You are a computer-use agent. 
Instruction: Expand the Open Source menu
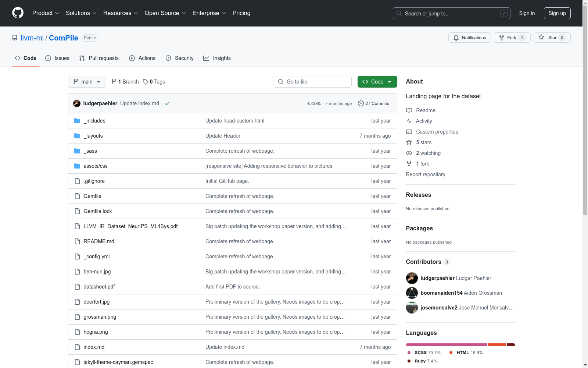[165, 13]
